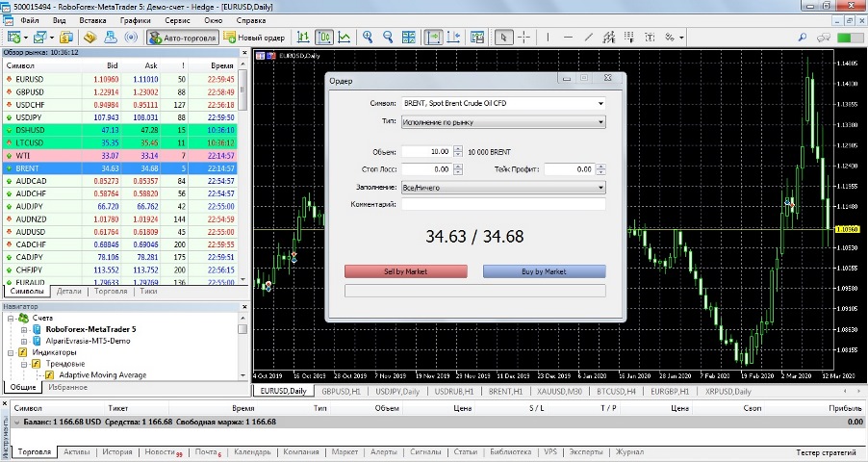Open the Заполнение fill policy dropdown
This screenshot has width=868, height=462.
coord(503,188)
